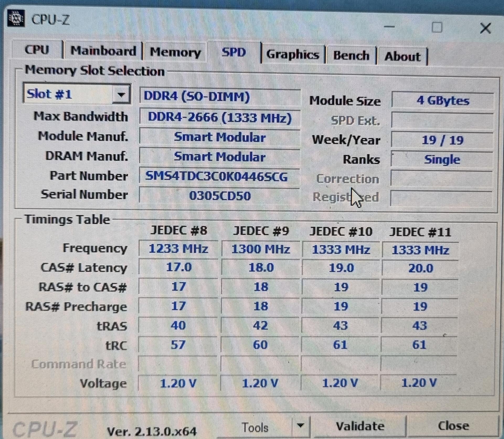Click the JEDEC #10 column header
The image size is (504, 439).
(x=341, y=232)
